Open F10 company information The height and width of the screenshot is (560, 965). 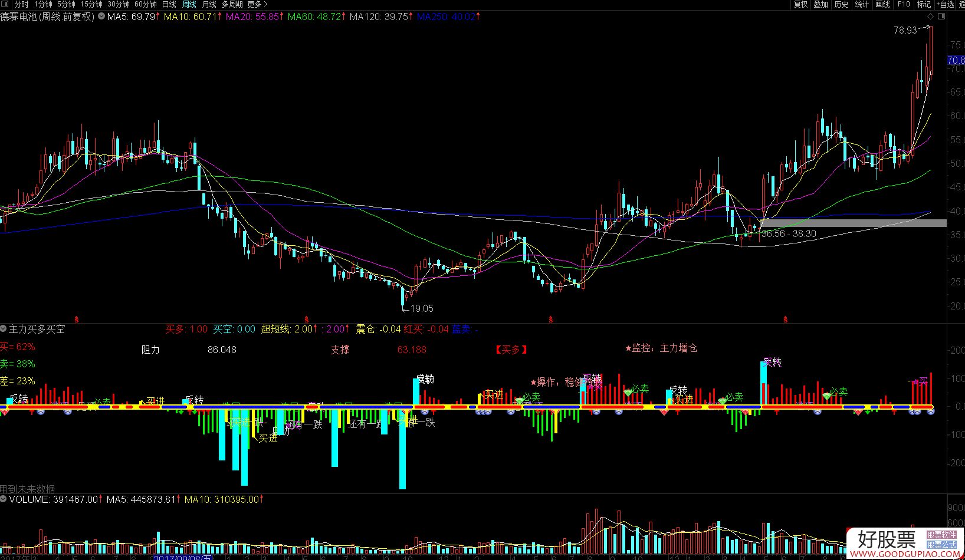[904, 4]
